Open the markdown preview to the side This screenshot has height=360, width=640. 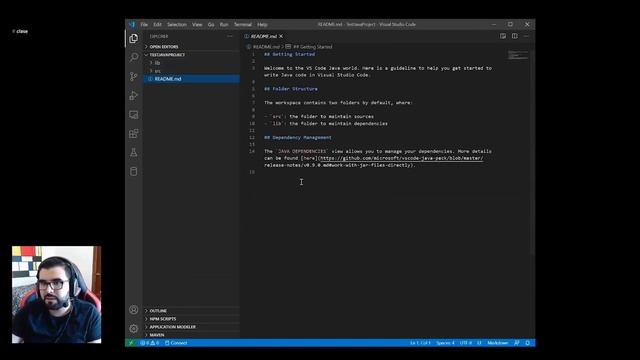click(x=503, y=36)
